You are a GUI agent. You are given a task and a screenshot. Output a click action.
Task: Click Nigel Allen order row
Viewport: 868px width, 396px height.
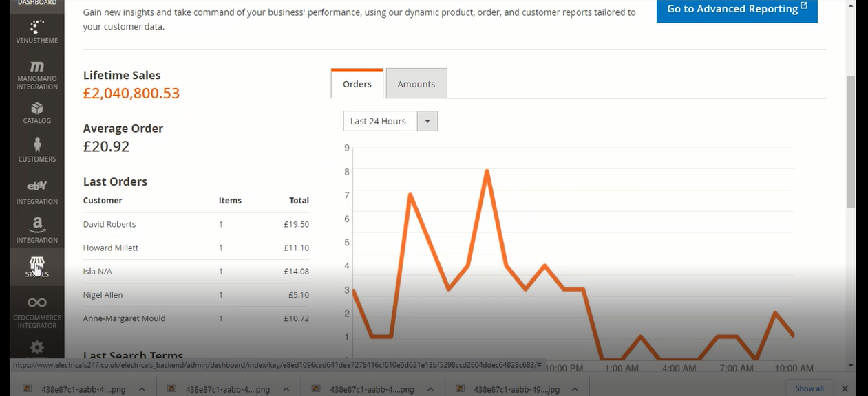coord(196,294)
